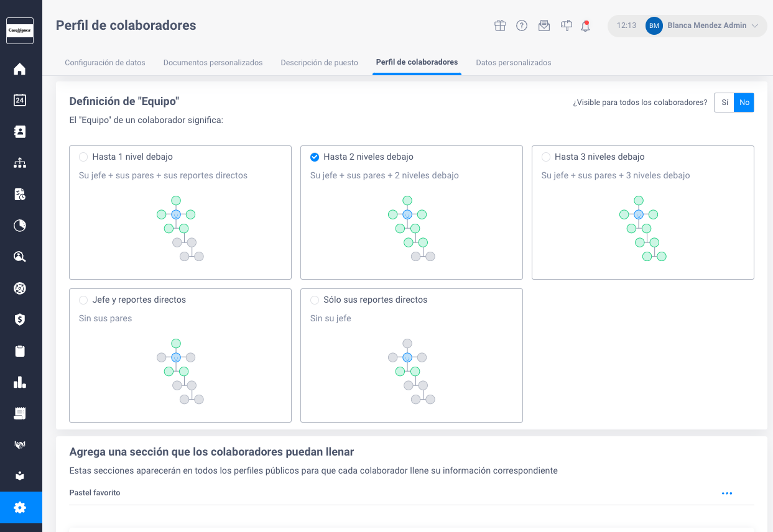Set visibility toggle to "Sí"

(x=724, y=103)
